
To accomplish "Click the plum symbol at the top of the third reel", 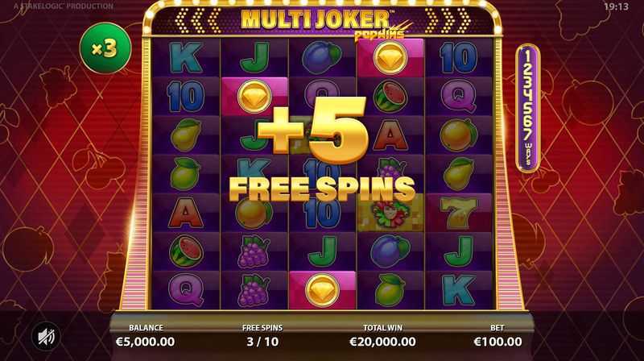I will tap(322, 57).
